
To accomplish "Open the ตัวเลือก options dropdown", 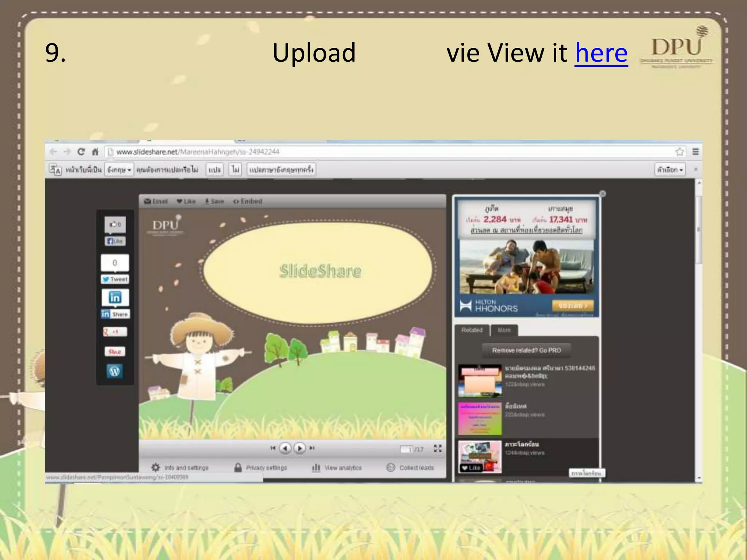I will [x=670, y=170].
